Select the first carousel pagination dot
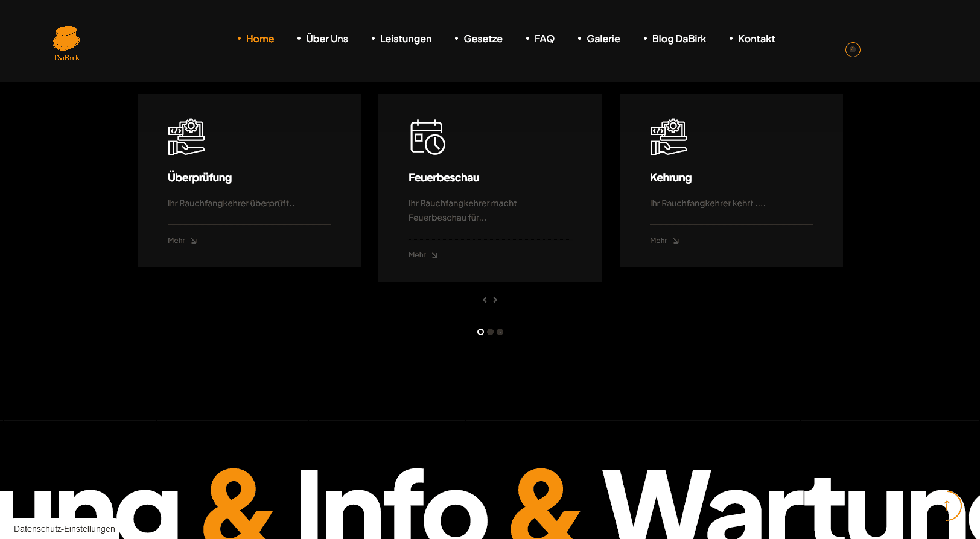 coord(480,332)
